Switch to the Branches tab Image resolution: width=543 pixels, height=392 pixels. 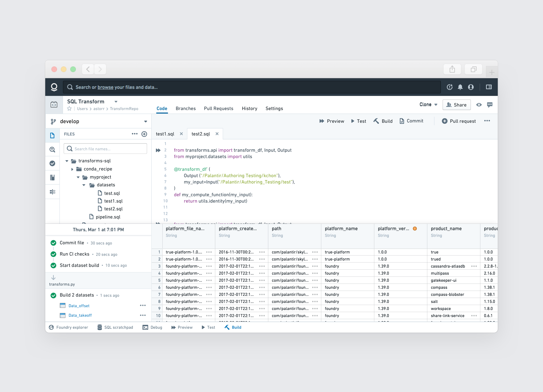click(x=185, y=109)
